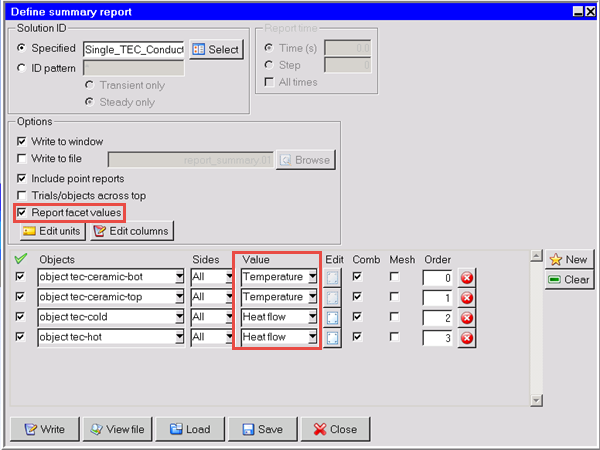Select the Specified solution ID radio

coord(21,48)
